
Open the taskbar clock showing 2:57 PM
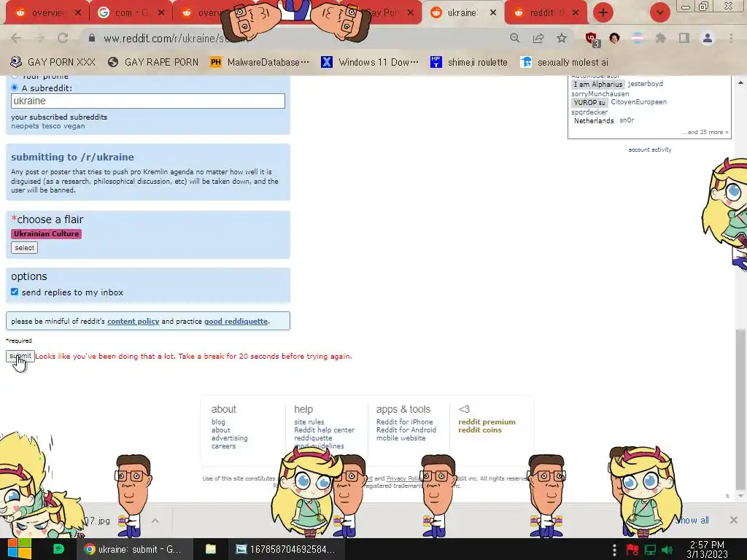pos(707,550)
